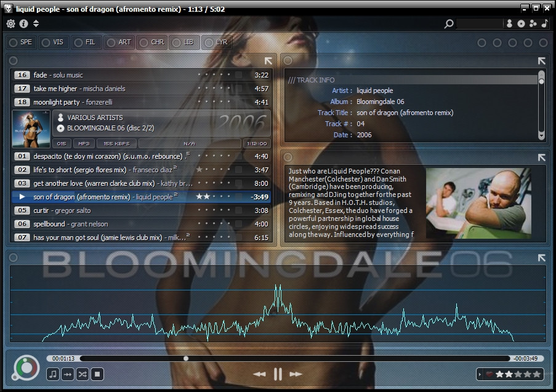Click 155 KBPS bitrate badge
The width and height of the screenshot is (556, 392).
[116, 143]
